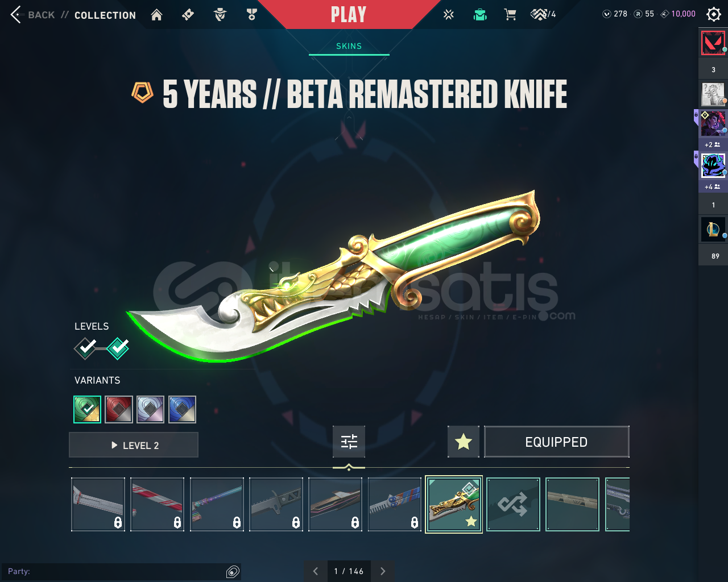Open the skin filter sliders icon
728x582 pixels.
(x=349, y=442)
